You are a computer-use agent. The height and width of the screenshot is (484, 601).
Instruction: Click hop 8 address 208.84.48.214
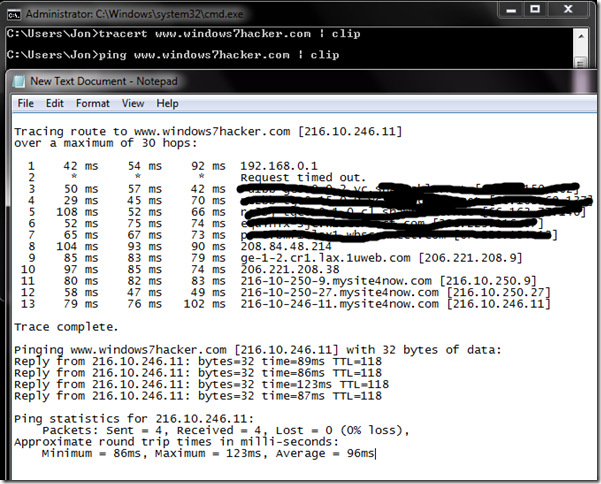(x=286, y=246)
